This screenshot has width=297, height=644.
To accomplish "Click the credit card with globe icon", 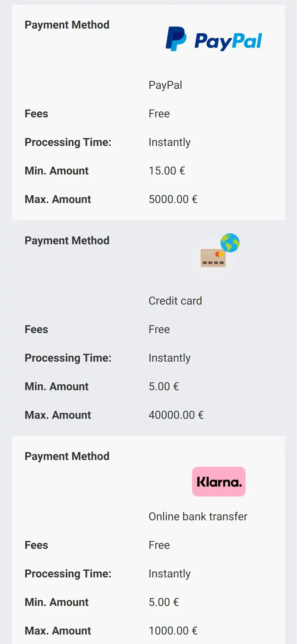I will [220, 250].
